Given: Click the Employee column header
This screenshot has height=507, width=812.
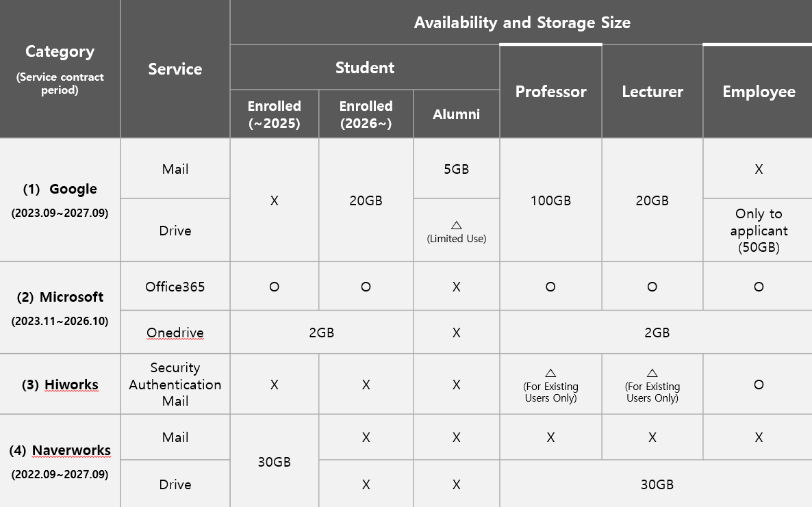Looking at the screenshot, I should (759, 92).
